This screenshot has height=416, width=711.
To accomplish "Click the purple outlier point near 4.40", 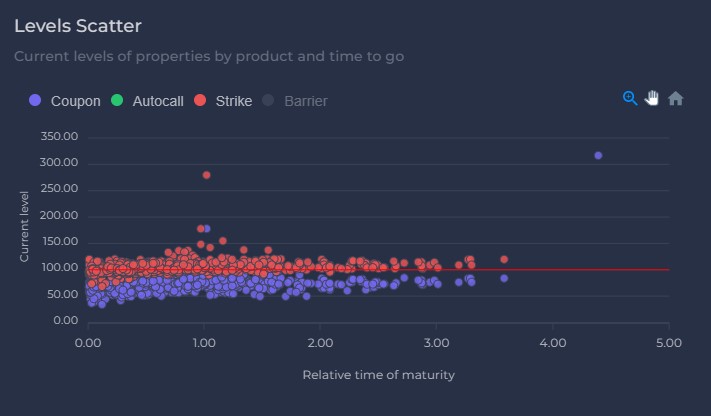I will 598,155.
